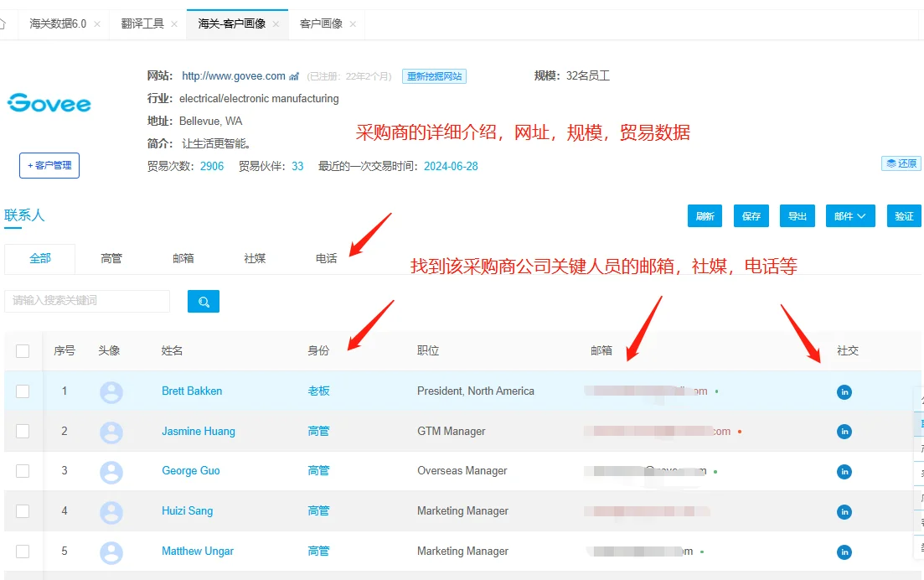924x580 pixels.
Task: Click the blue search magnifier icon
Action: pos(203,301)
